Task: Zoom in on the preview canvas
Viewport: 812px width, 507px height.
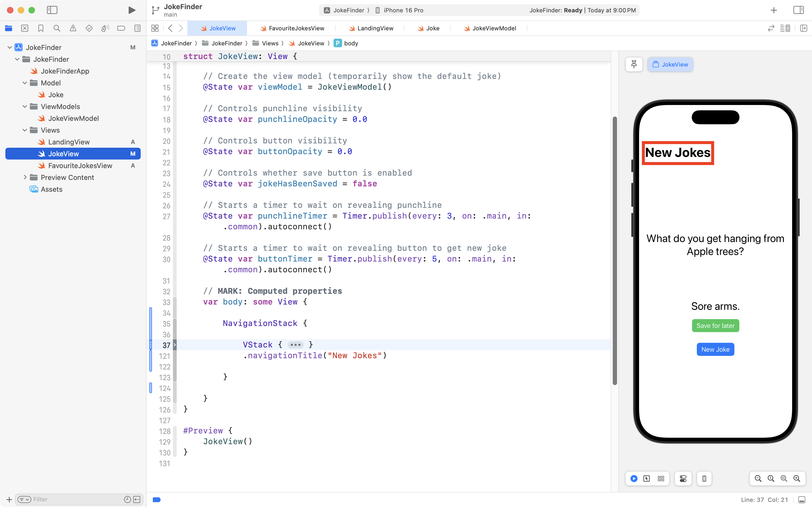Action: pos(797,479)
